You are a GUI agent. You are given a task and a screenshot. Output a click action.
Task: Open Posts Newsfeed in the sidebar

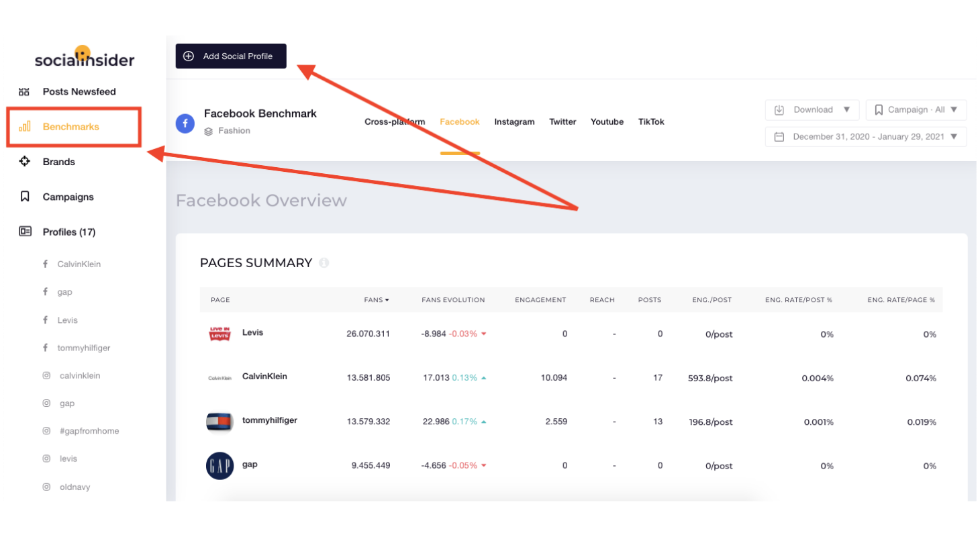pos(79,91)
